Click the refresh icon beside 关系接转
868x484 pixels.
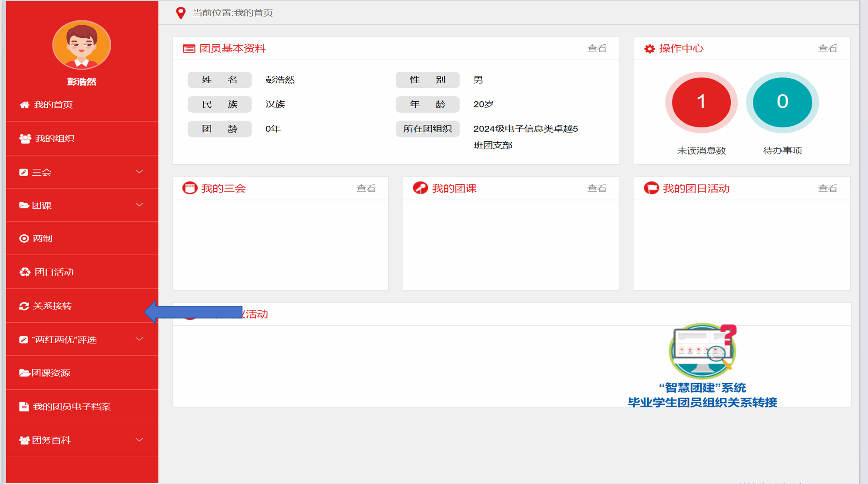coord(24,306)
